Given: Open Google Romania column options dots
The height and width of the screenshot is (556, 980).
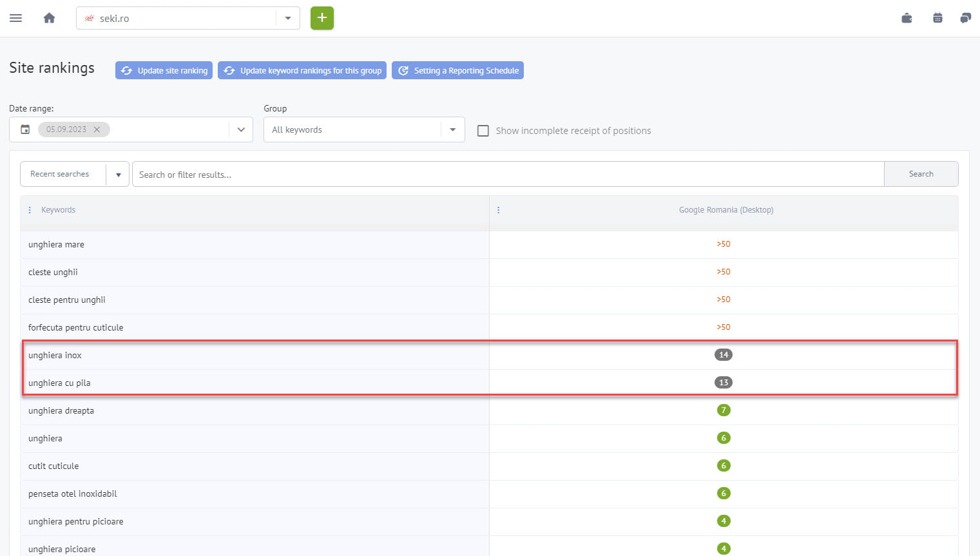Looking at the screenshot, I should tap(498, 210).
